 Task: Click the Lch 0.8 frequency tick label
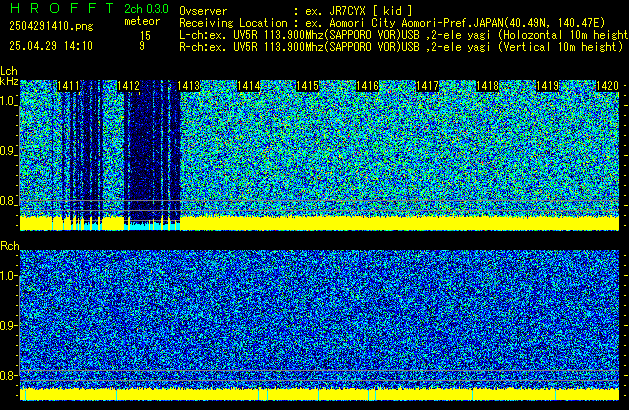pos(8,201)
